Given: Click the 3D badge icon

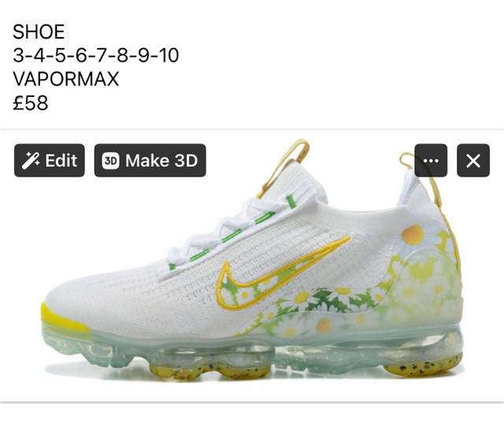Looking at the screenshot, I should click(x=110, y=161).
